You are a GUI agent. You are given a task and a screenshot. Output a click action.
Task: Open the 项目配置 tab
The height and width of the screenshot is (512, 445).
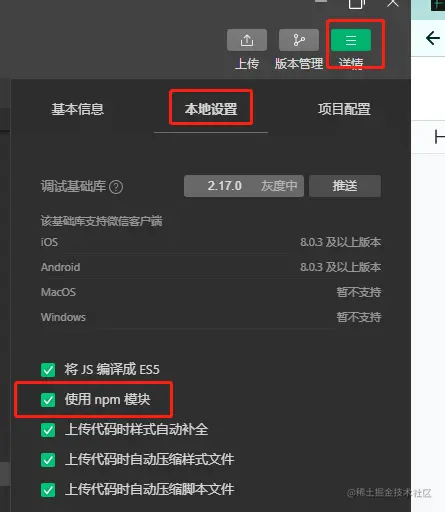point(344,109)
